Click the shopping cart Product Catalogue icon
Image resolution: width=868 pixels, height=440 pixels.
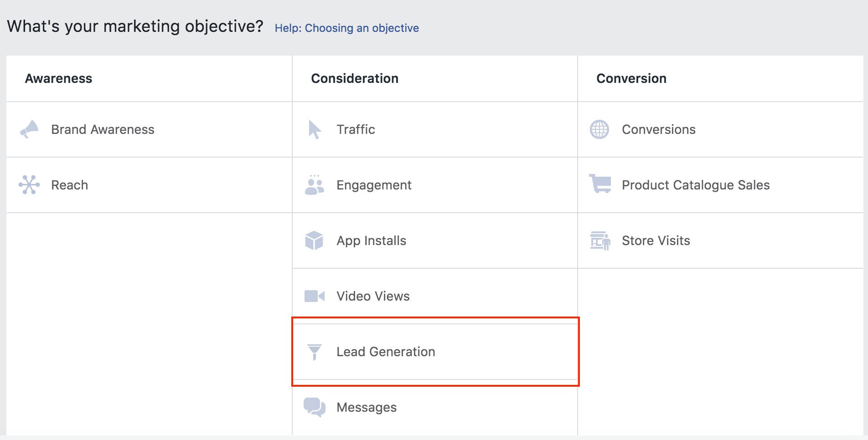[x=600, y=184]
